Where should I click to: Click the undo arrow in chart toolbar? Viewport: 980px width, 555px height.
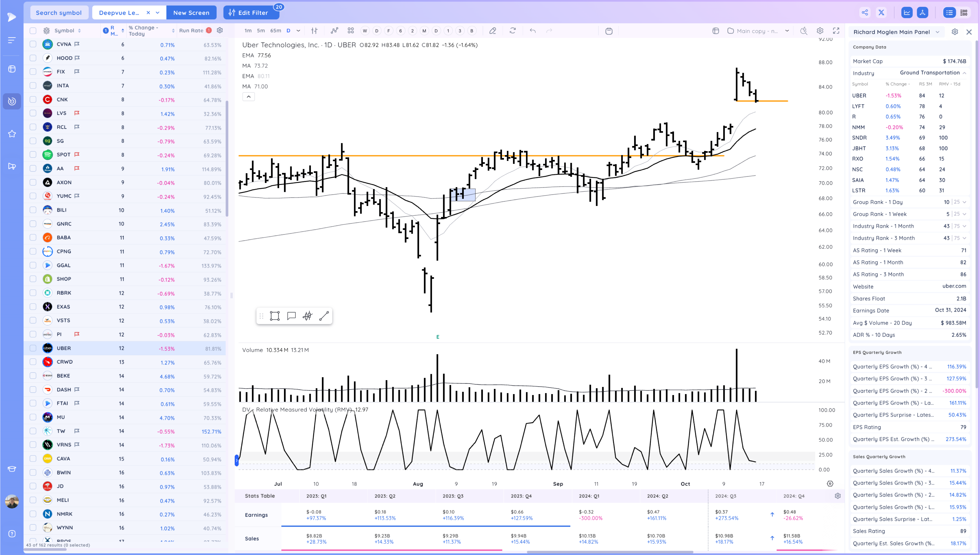(x=532, y=31)
